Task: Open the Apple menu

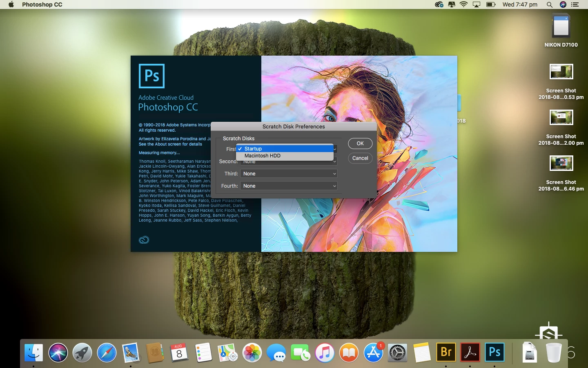Action: 11,4
